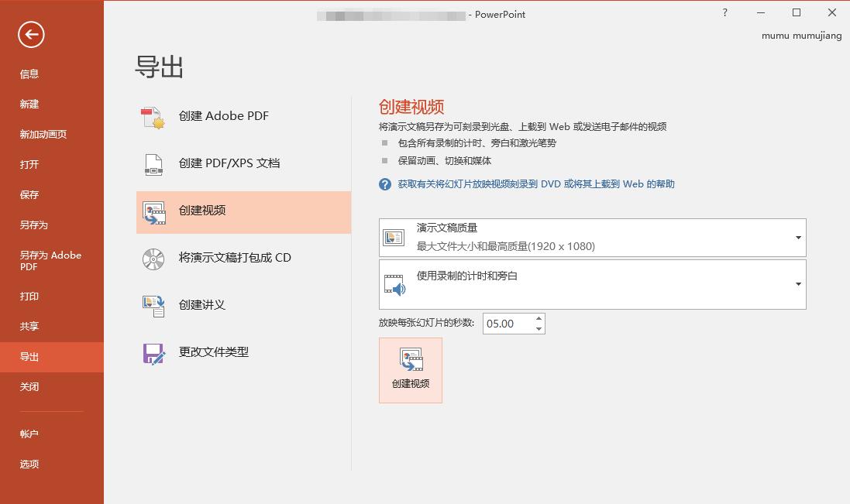Select the 导出 sidebar entry
This screenshot has height=504, width=850.
(29, 356)
